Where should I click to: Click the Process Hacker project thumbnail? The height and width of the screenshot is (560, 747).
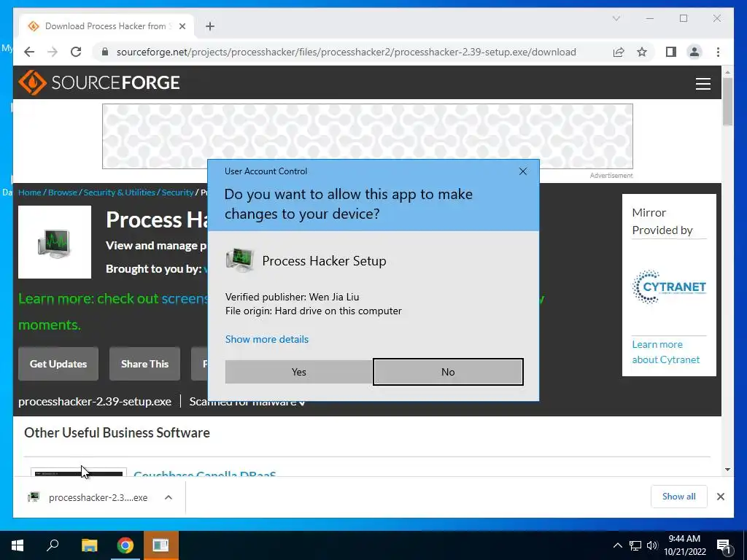click(x=55, y=242)
